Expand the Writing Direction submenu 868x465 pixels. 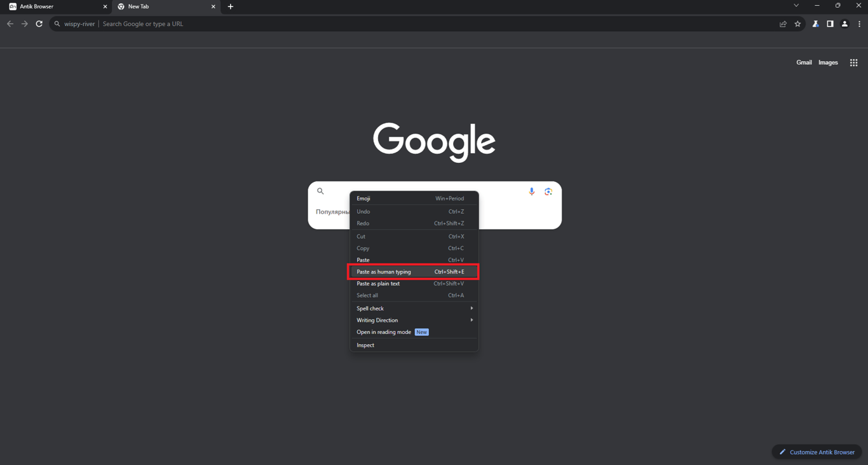414,320
